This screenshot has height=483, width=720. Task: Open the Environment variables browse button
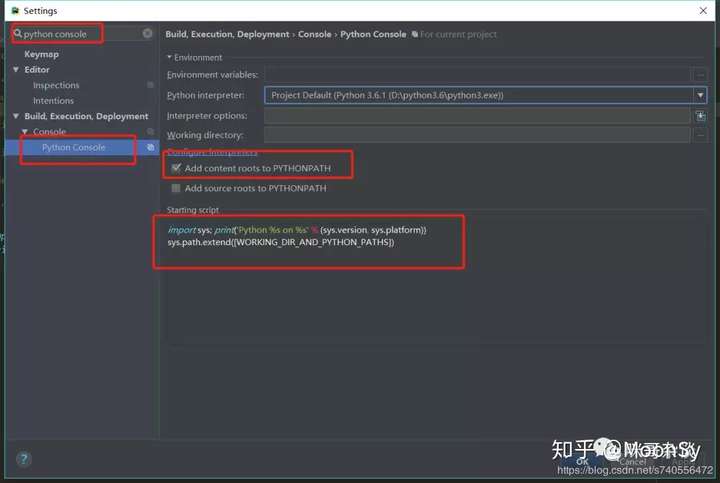[700, 75]
